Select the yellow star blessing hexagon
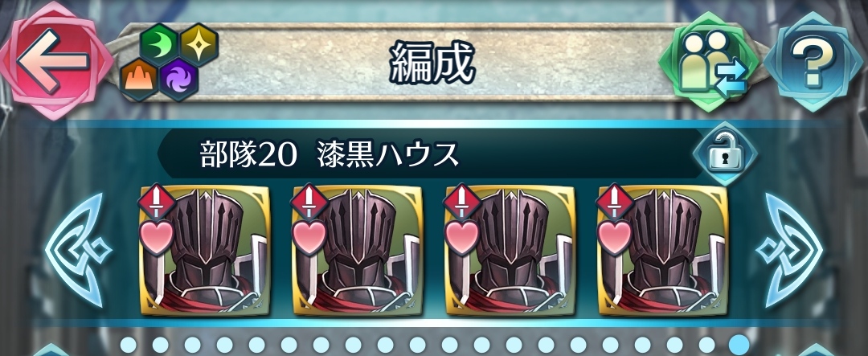This screenshot has width=868, height=356. click(199, 45)
